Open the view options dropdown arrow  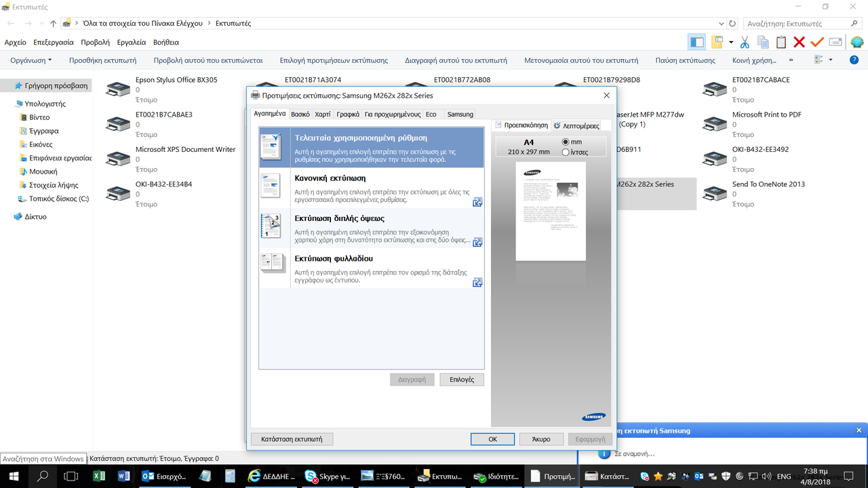click(x=831, y=60)
